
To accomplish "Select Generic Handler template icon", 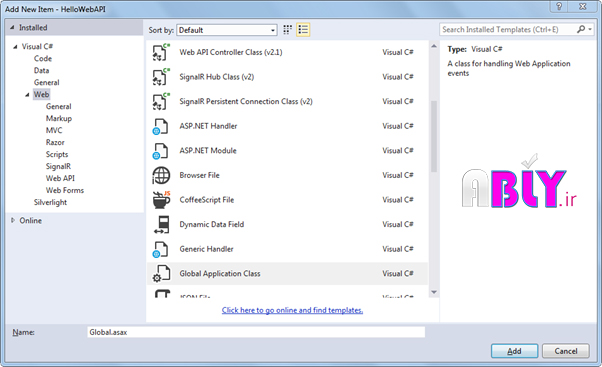I will click(x=161, y=249).
